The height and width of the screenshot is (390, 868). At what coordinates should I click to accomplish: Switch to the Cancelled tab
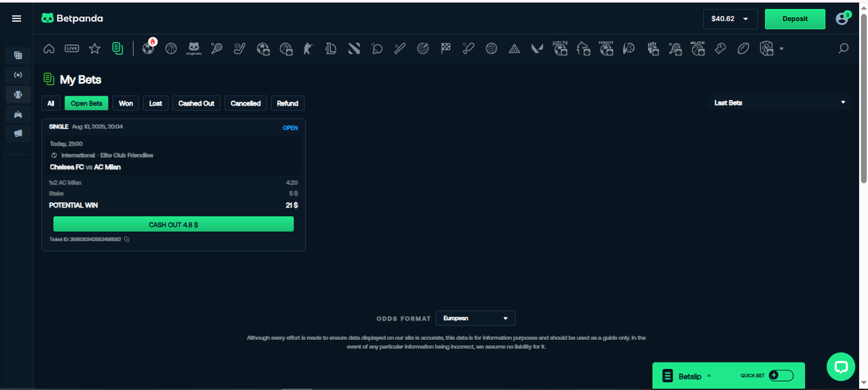click(245, 103)
